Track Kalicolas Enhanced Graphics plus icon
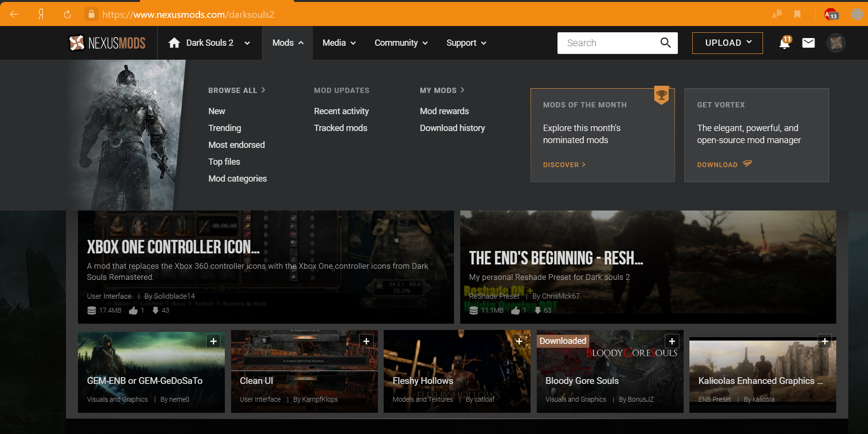The width and height of the screenshot is (868, 434). click(825, 341)
